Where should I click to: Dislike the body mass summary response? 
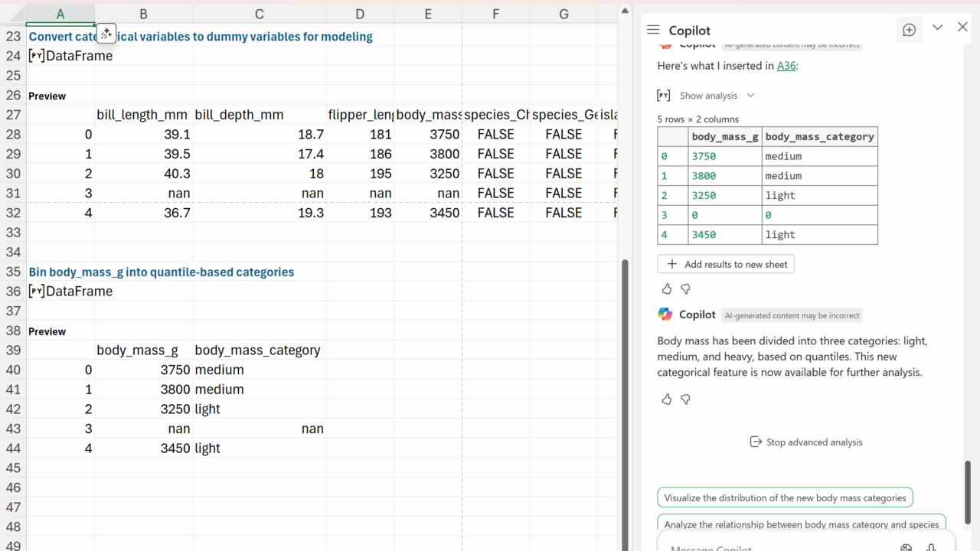tap(685, 399)
